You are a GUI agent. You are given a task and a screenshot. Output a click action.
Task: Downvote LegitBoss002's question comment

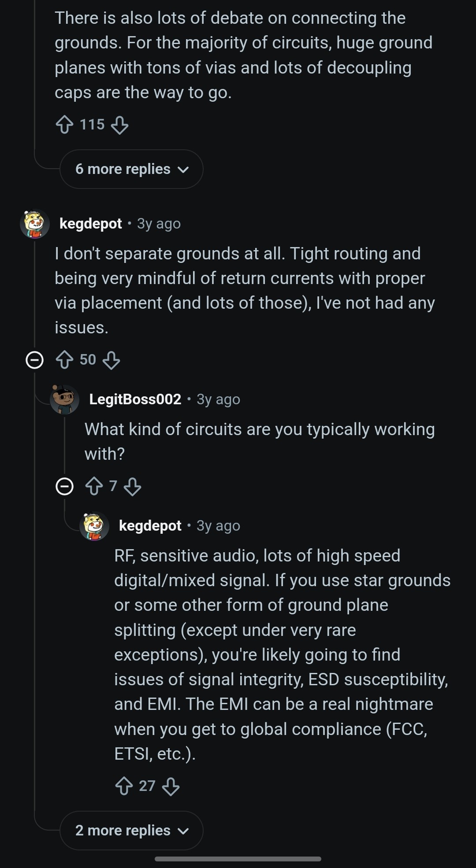(132, 486)
